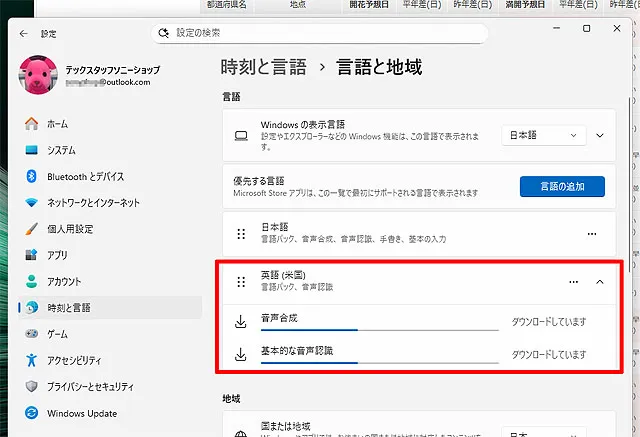Click the drag handle for 英語 (米国)
This screenshot has width=640, height=437.
[240, 282]
